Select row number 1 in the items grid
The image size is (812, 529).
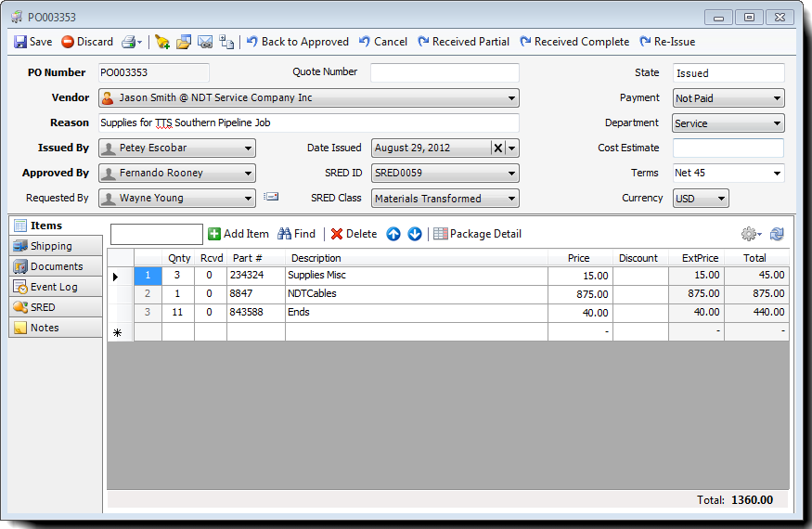[148, 275]
